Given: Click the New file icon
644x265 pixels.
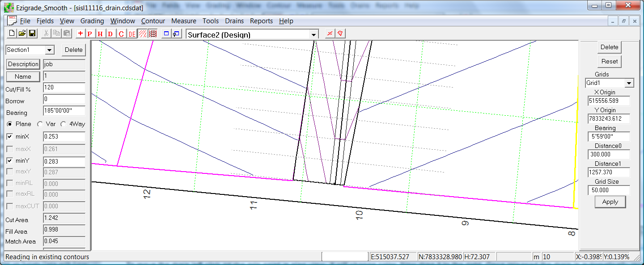Looking at the screenshot, I should 12,34.
